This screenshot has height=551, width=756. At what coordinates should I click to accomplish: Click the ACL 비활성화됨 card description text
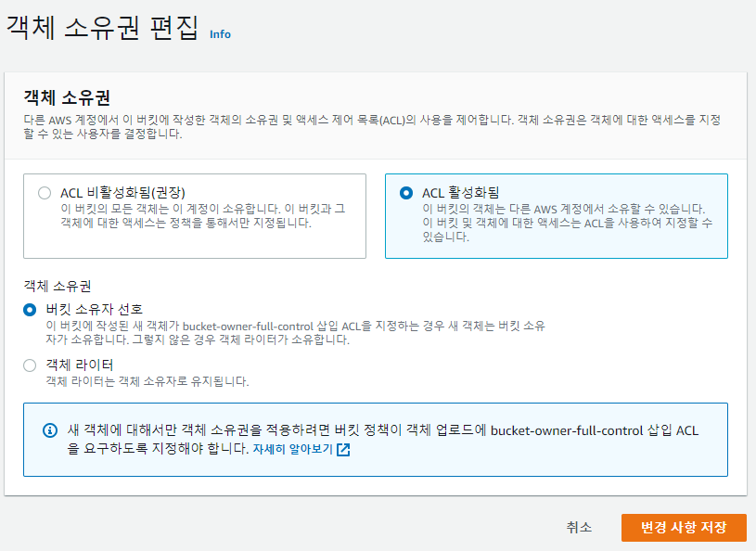tap(202, 215)
